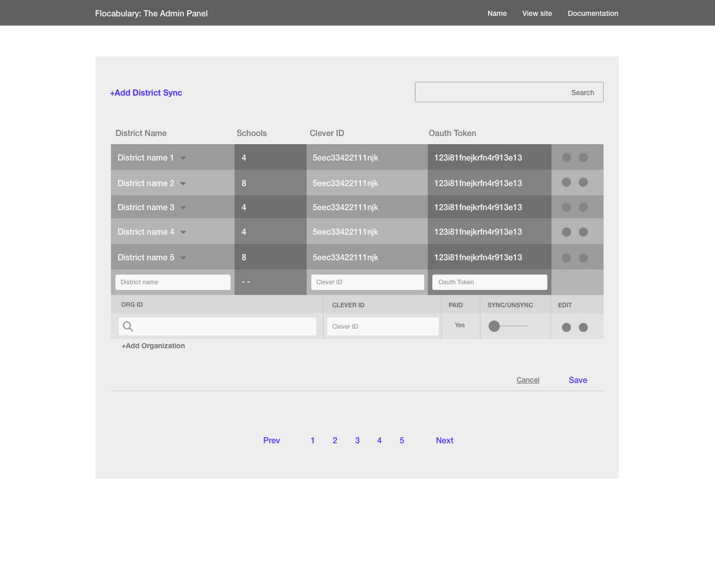The image size is (715, 588).
Task: Click first circle icon in District name 2 row
Action: pos(566,182)
